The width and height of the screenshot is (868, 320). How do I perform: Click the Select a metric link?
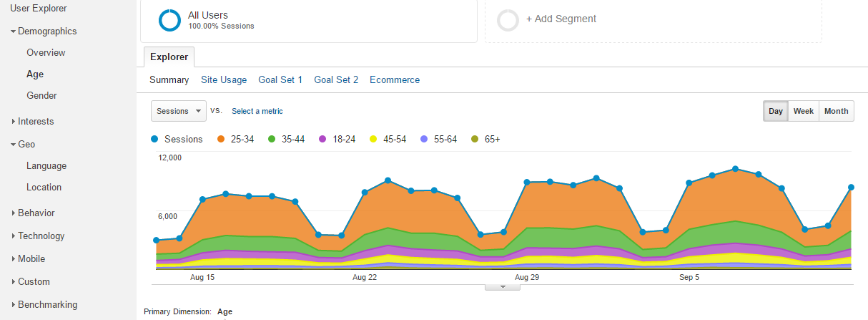(x=257, y=111)
